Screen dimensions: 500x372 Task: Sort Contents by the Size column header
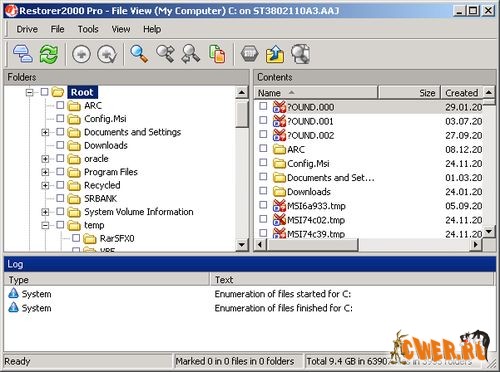[x=410, y=93]
